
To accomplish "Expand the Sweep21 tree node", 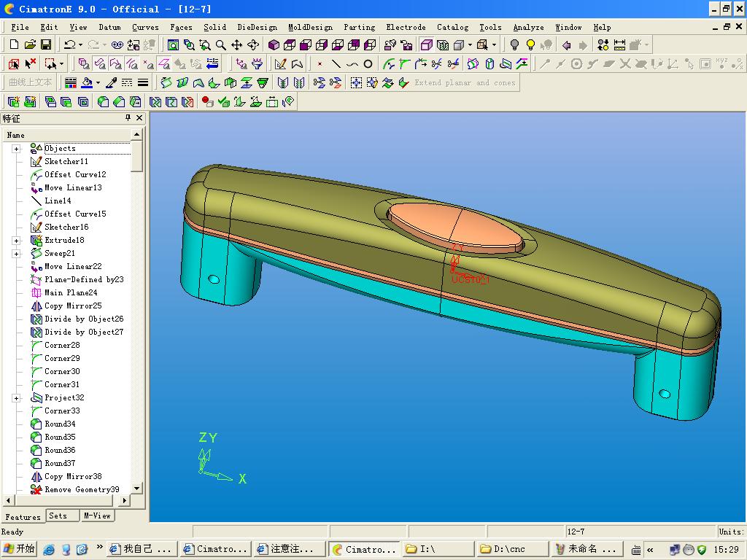I will click(x=17, y=254).
